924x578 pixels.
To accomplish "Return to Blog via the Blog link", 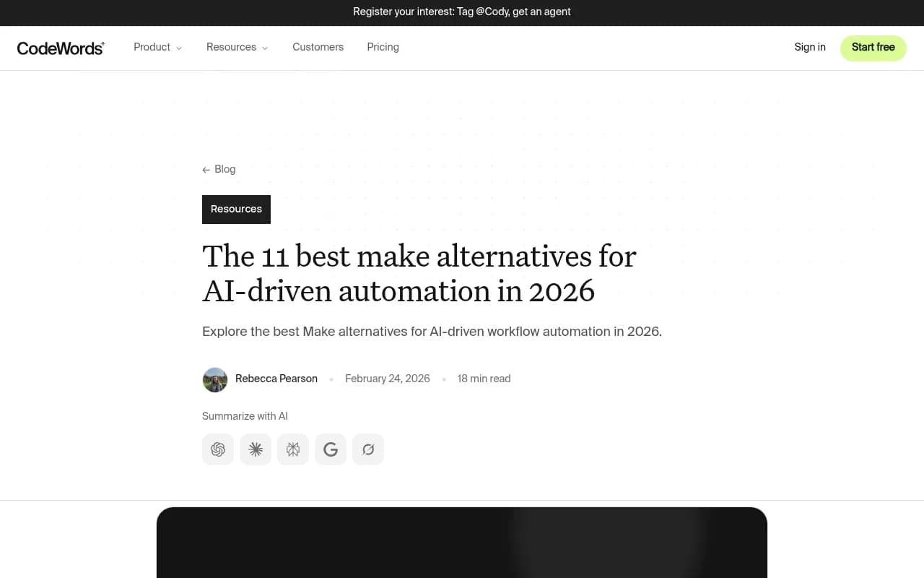I will coord(225,169).
